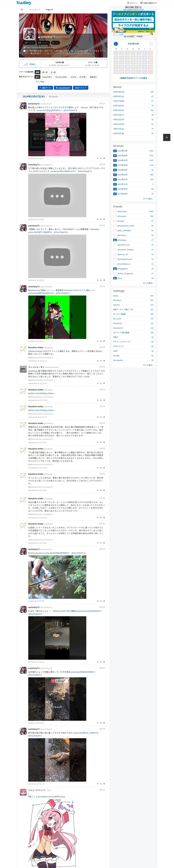Set sort order to 通常
The width and height of the screenshot is (174, 868).
(38, 72)
